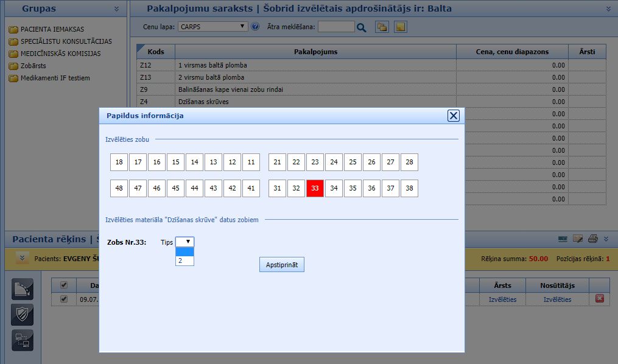Open SPECIĀLISTU KONSULTĀCIJAS group

(66, 41)
